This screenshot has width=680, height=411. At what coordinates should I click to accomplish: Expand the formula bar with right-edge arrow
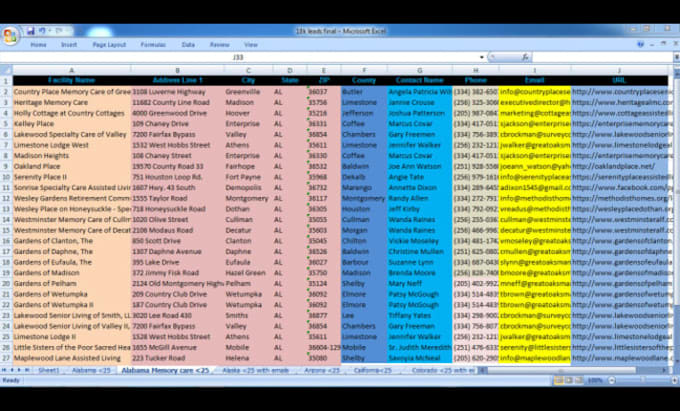coord(677,57)
